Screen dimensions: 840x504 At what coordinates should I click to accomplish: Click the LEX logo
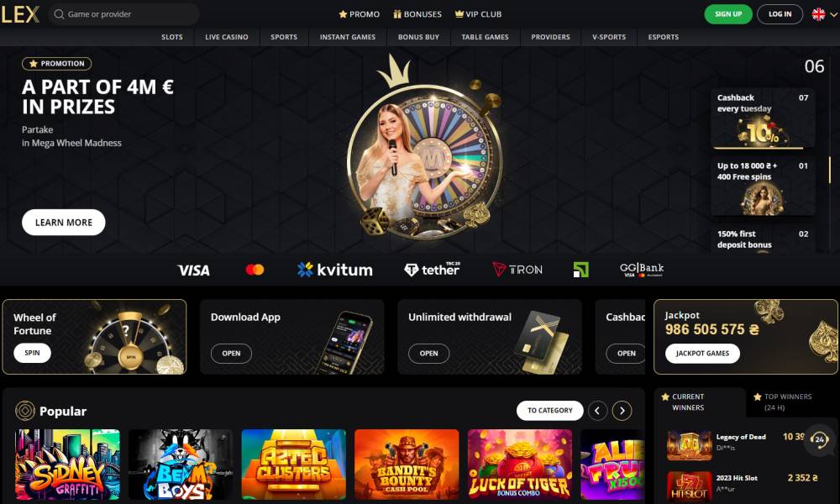point(20,14)
